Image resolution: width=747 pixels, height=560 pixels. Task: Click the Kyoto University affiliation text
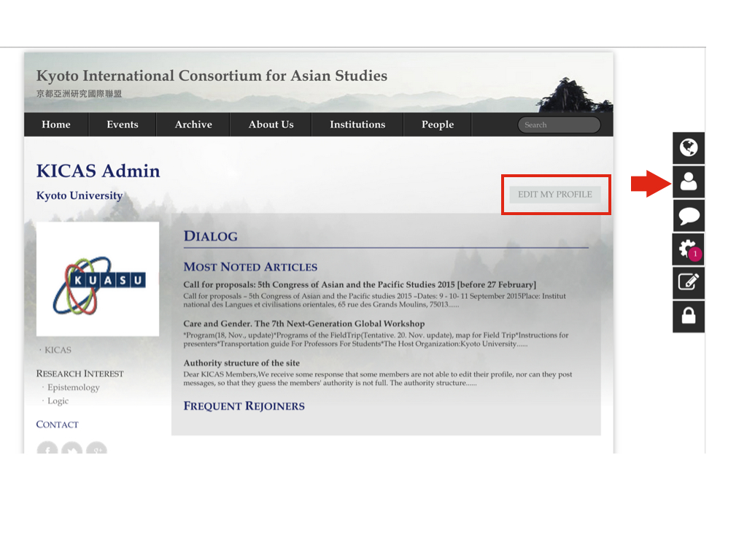(80, 195)
